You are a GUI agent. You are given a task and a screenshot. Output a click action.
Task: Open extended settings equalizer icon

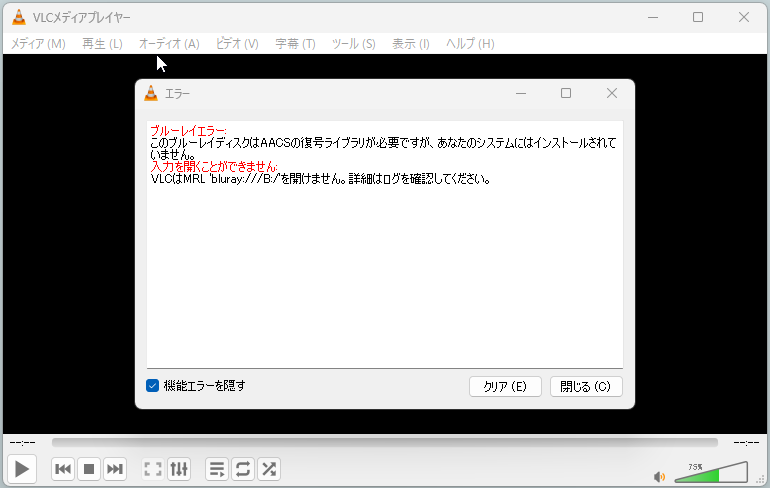click(x=179, y=469)
